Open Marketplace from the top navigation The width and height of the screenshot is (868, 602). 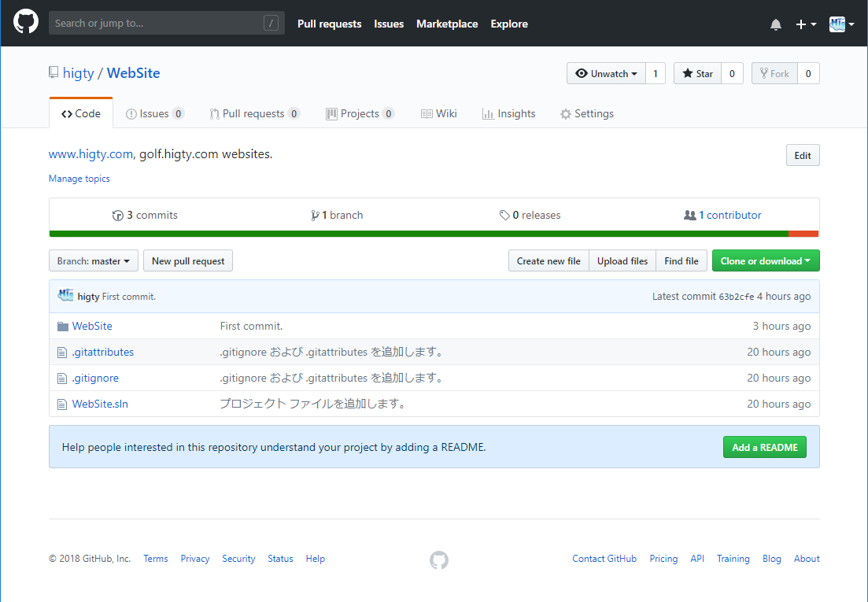[446, 24]
